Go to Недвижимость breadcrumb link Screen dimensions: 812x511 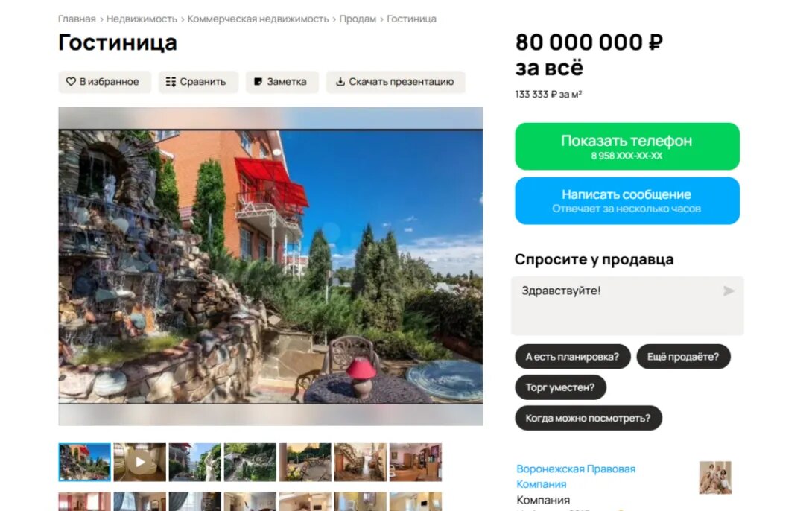tap(142, 19)
